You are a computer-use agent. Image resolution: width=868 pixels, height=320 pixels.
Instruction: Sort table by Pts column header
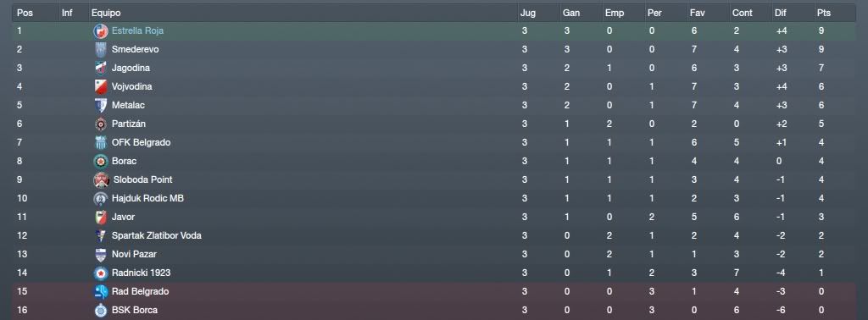click(824, 13)
